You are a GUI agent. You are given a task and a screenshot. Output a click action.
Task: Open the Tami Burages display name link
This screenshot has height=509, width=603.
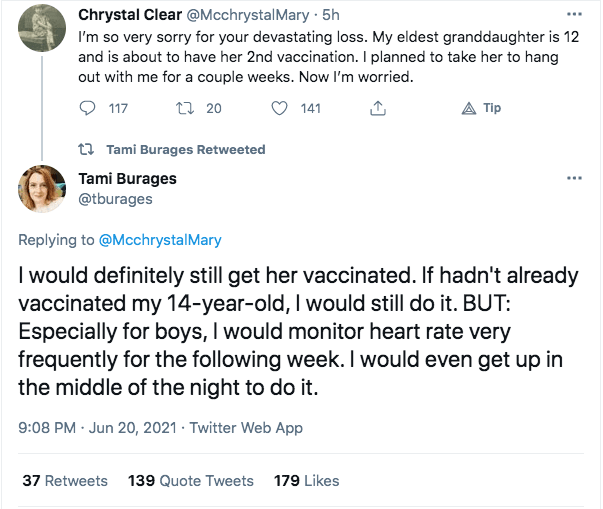coord(127,179)
